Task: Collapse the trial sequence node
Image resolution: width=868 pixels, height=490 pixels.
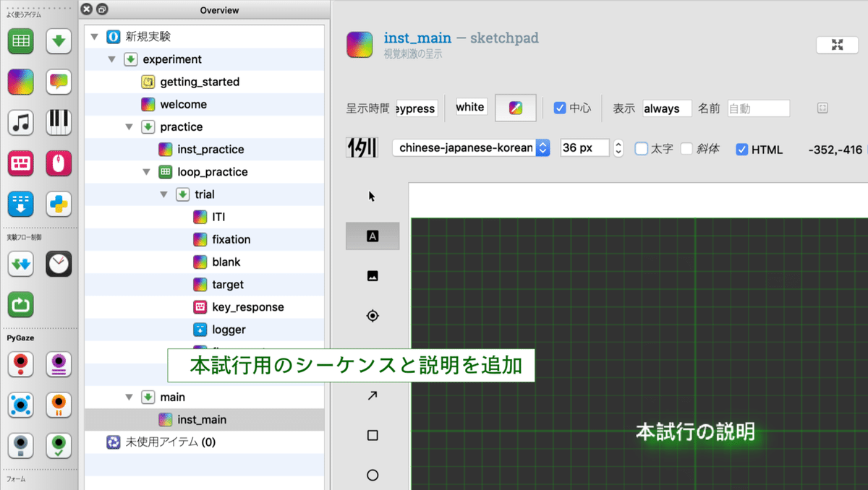Action: pos(163,194)
